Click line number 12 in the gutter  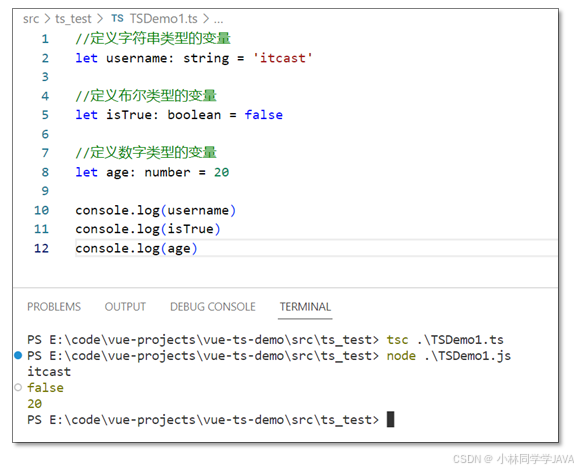(41, 248)
